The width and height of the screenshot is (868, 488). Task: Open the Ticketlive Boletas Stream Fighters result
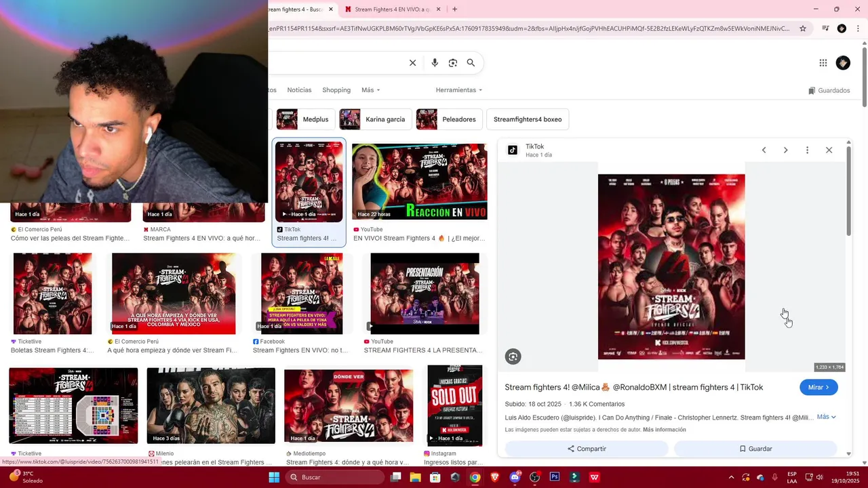click(52, 293)
